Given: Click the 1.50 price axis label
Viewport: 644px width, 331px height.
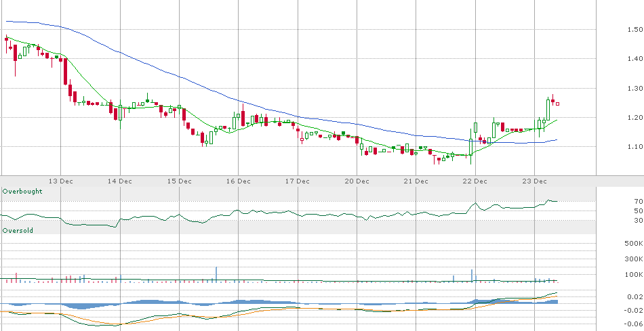Looking at the screenshot, I should pyautogui.click(x=635, y=30).
